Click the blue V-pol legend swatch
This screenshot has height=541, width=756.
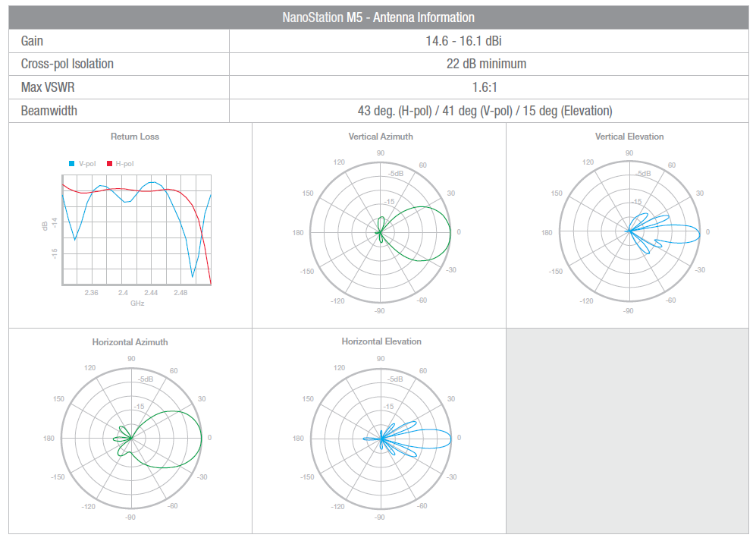tap(72, 164)
